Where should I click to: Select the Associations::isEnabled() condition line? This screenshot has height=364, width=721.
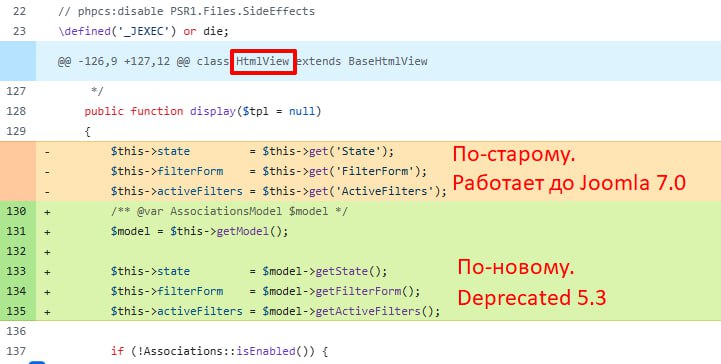pos(219,351)
